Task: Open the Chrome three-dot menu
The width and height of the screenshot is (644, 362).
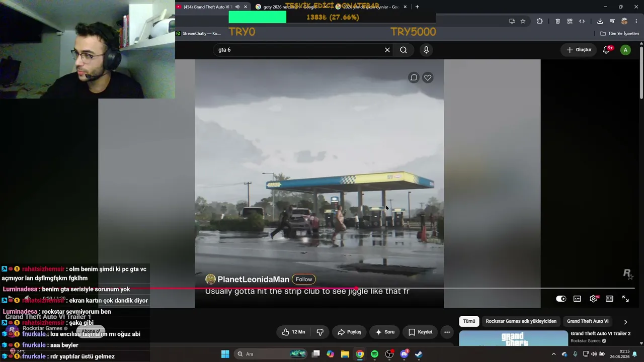Action: [x=636, y=21]
